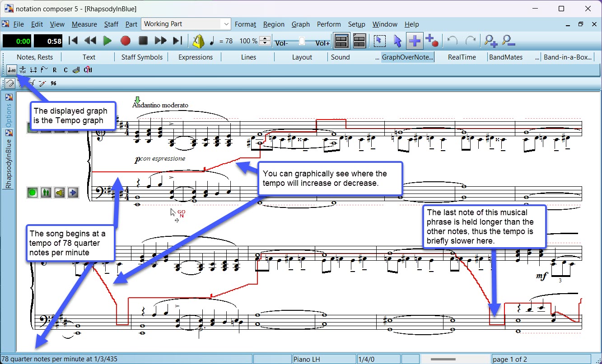Image resolution: width=602 pixels, height=364 pixels.
Task: Click the sustain pedal graph icon
Action: point(76,70)
